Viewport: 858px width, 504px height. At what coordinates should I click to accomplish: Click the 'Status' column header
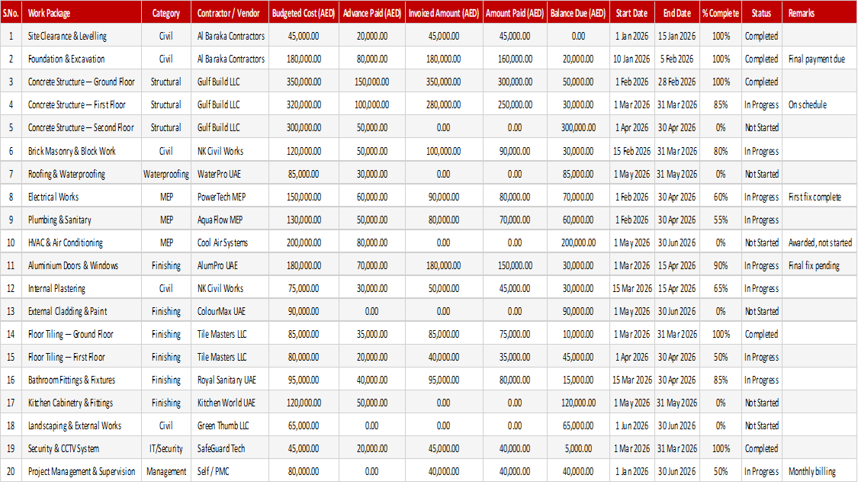[761, 13]
